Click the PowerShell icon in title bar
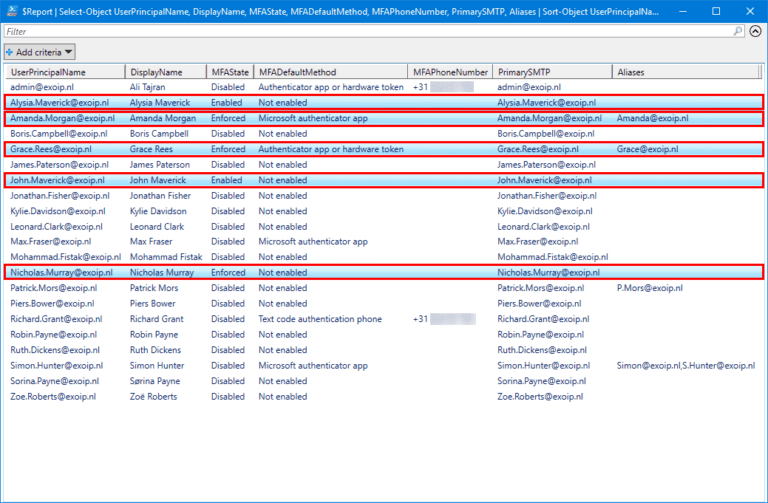The image size is (768, 503). click(12, 11)
